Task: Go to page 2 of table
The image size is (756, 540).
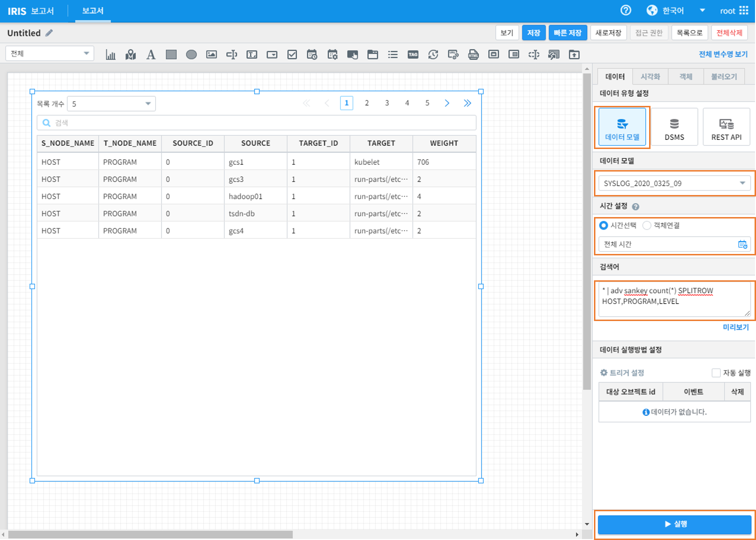Action: point(367,103)
